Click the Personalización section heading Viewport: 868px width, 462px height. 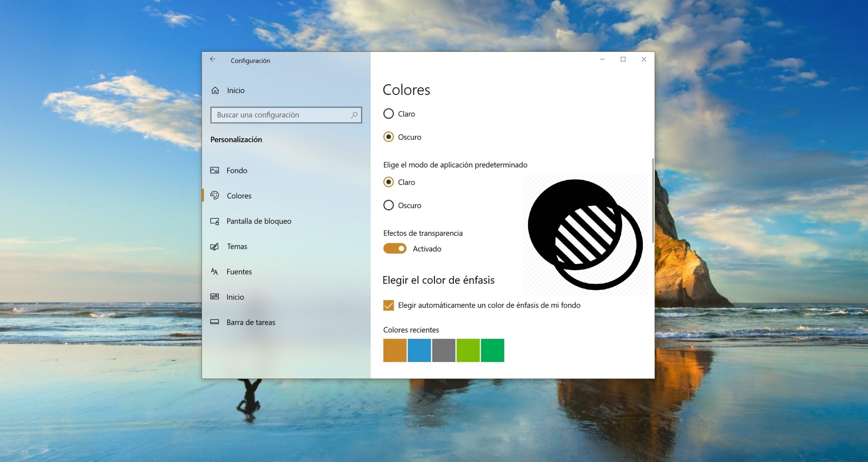tap(236, 140)
